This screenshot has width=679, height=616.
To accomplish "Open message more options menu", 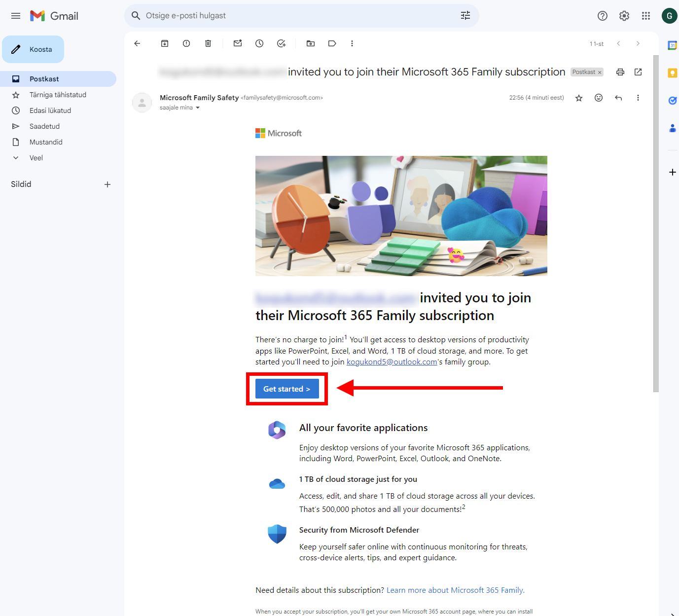I will coord(638,98).
